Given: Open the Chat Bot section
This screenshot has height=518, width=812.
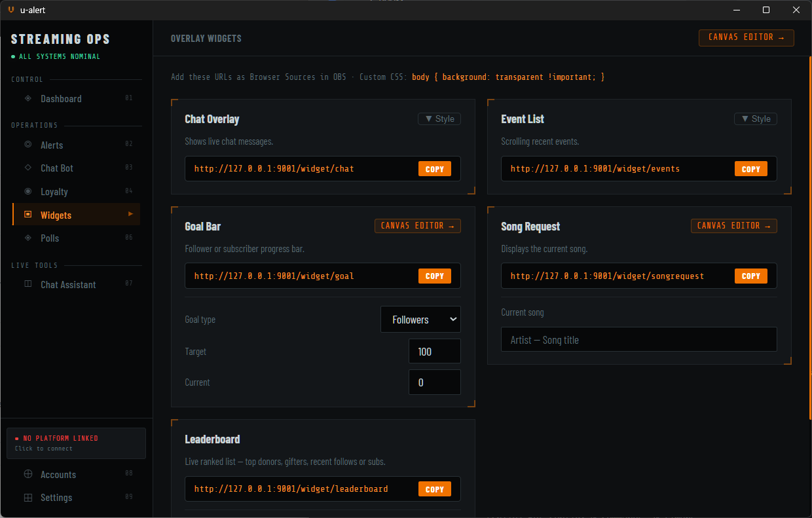Looking at the screenshot, I should 77,168.
